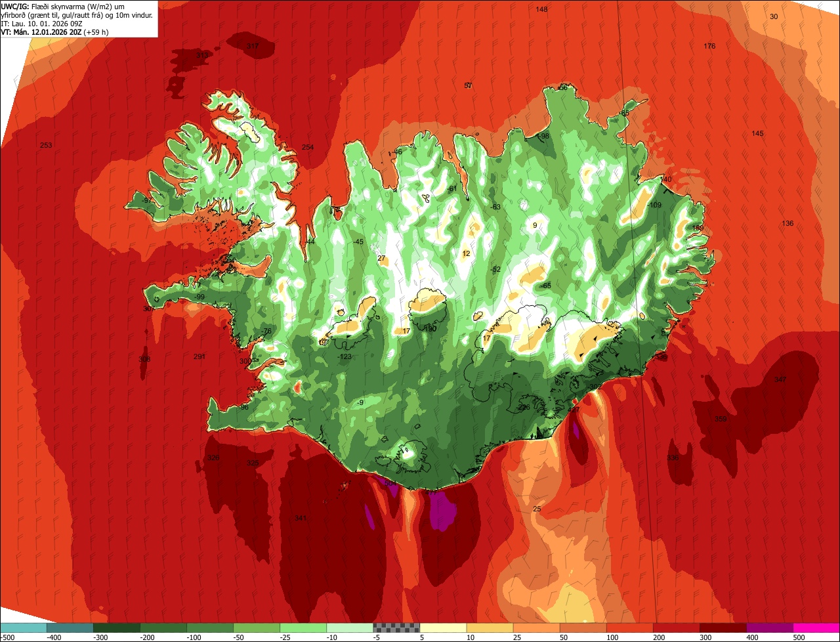This screenshot has height=642, width=840.
Task: Select the checkered swatch between -5 and 5
Action: coord(396,628)
